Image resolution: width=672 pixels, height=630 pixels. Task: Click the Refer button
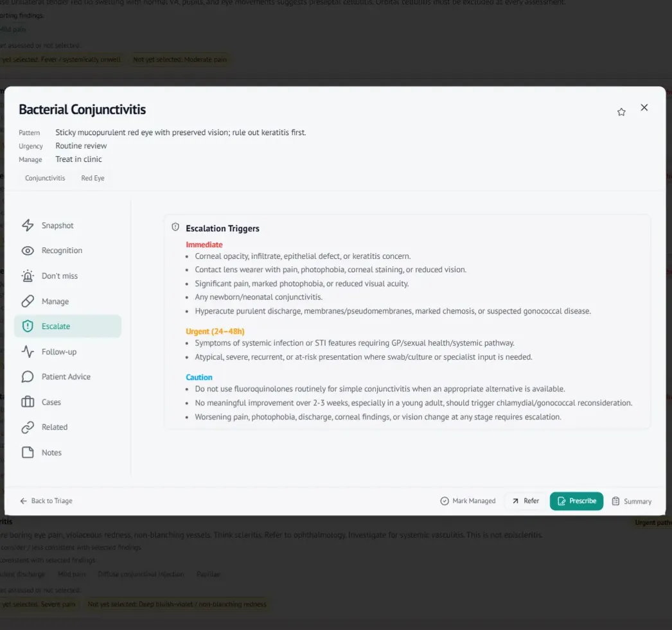pos(526,501)
